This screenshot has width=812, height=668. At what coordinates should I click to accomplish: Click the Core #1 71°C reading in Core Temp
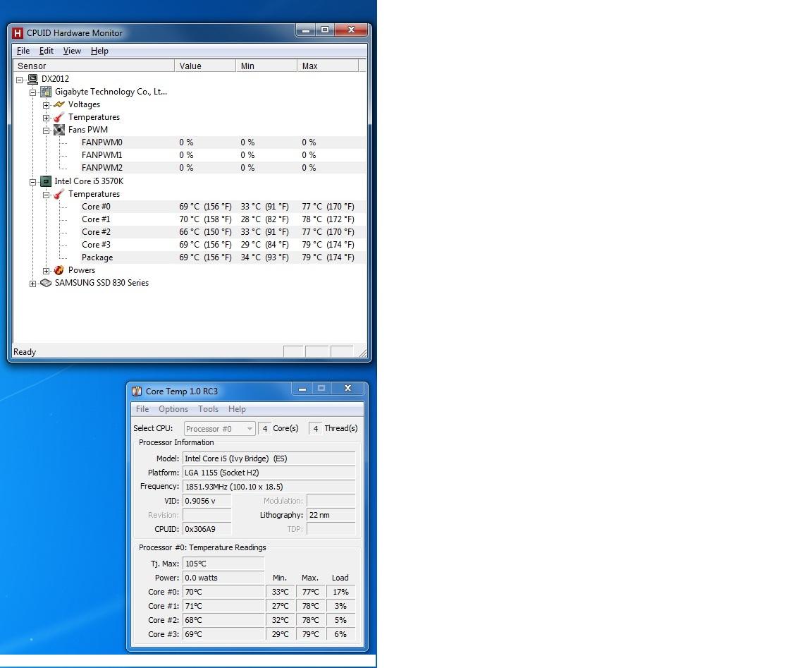click(x=223, y=606)
